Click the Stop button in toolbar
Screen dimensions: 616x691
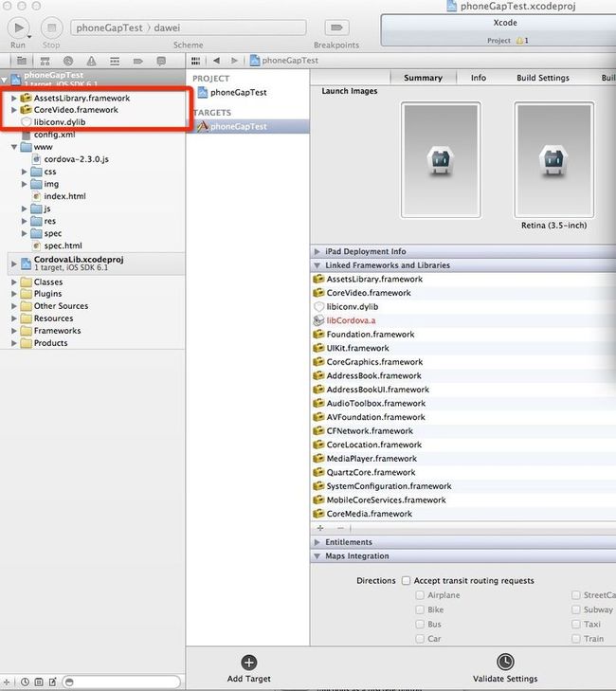coord(51,27)
